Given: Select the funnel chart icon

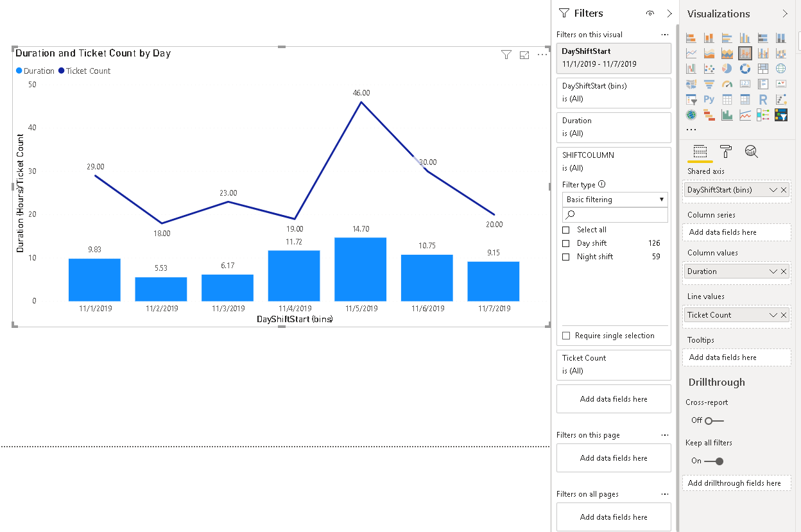Looking at the screenshot, I should point(709,84).
